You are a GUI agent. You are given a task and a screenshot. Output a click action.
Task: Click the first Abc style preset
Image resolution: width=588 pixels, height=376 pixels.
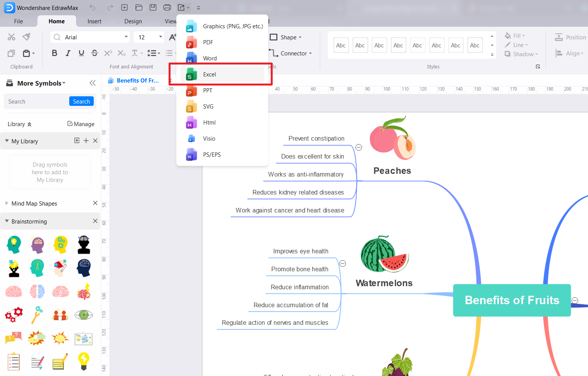click(341, 45)
